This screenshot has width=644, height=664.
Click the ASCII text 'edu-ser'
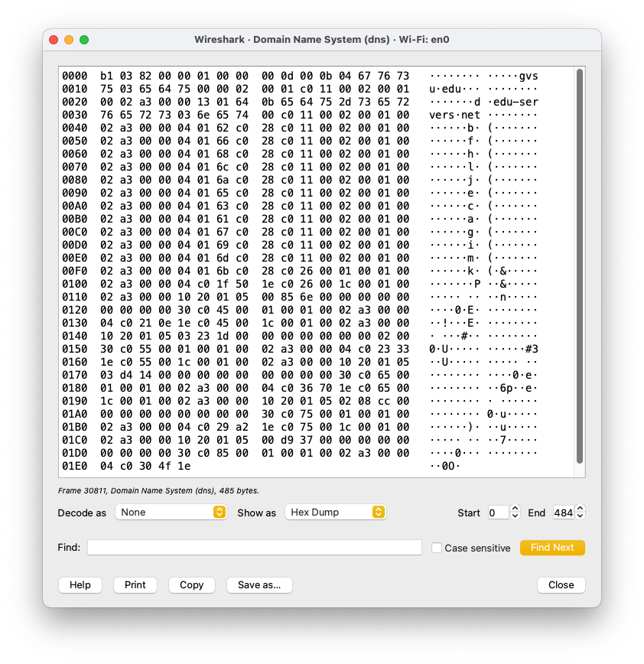pos(516,102)
